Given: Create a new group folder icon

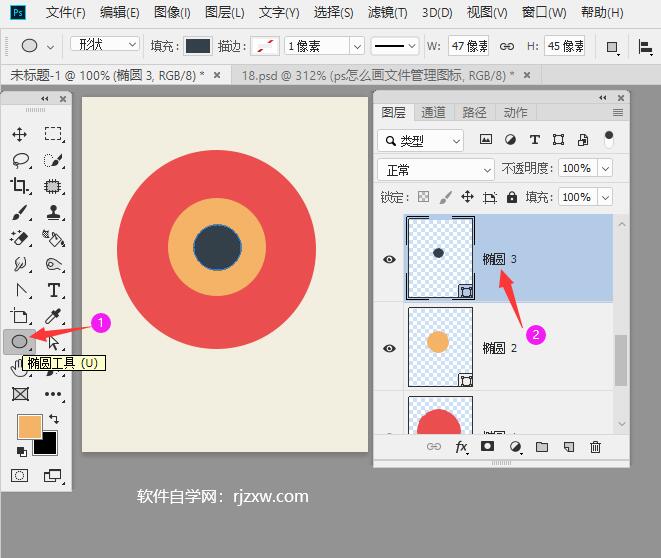Looking at the screenshot, I should tap(542, 448).
